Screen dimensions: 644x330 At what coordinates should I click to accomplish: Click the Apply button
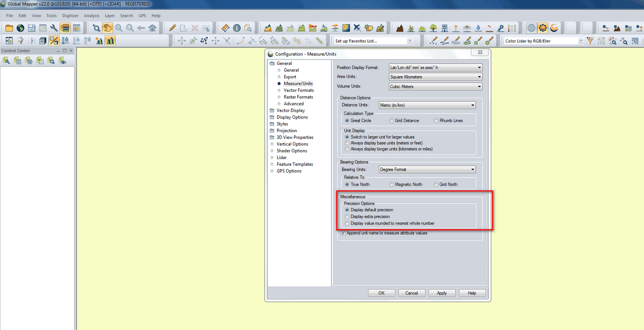click(x=442, y=292)
